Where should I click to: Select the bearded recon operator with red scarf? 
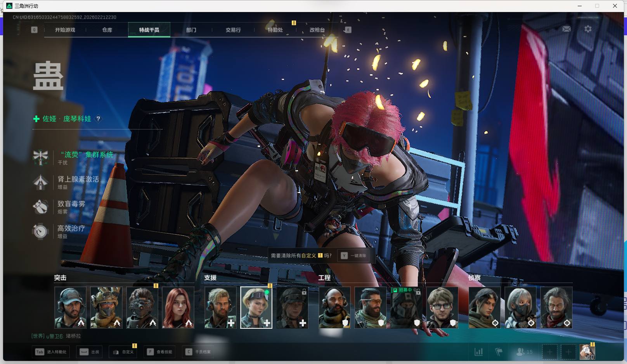coord(556,308)
